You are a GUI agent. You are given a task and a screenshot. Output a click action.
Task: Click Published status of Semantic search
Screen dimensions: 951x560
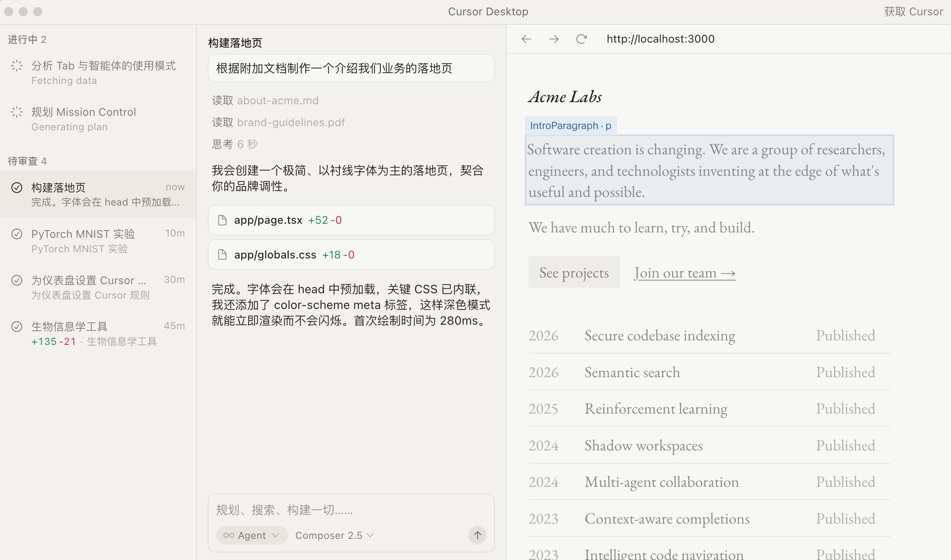[845, 372]
